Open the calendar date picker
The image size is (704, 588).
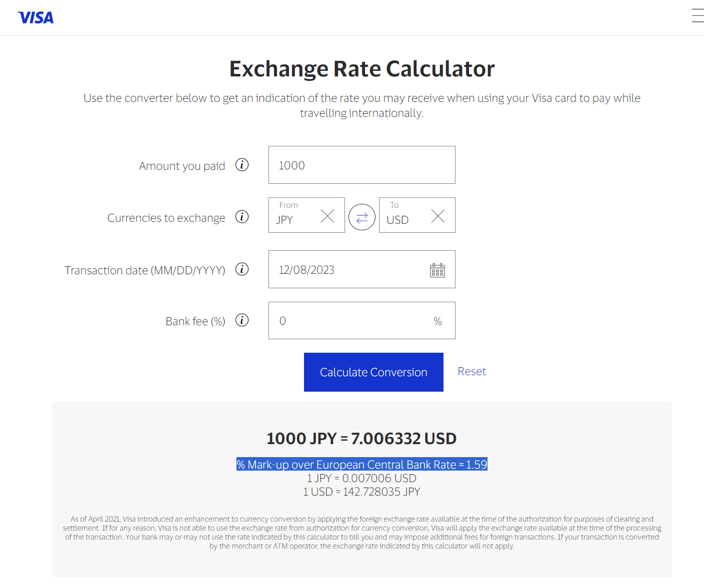coord(437,270)
